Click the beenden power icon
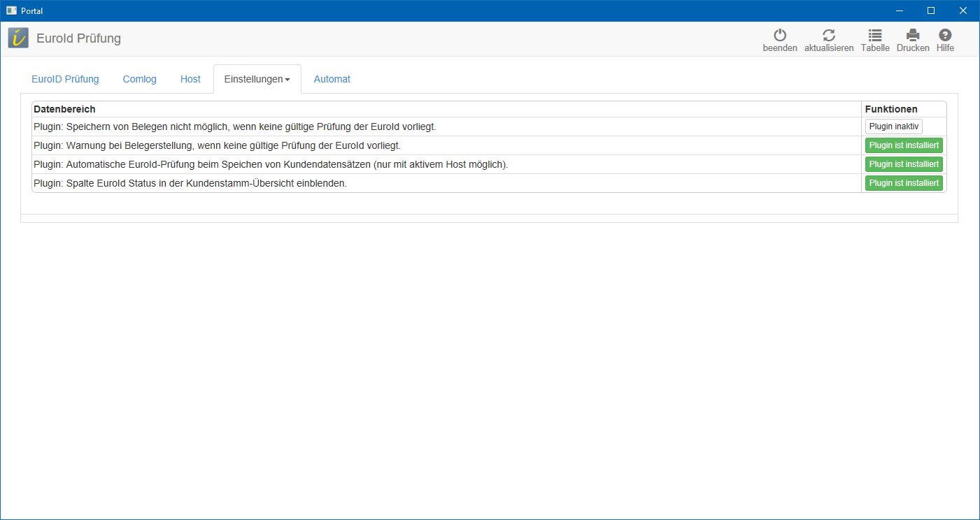Screen dimensions: 980x520 coord(779,36)
